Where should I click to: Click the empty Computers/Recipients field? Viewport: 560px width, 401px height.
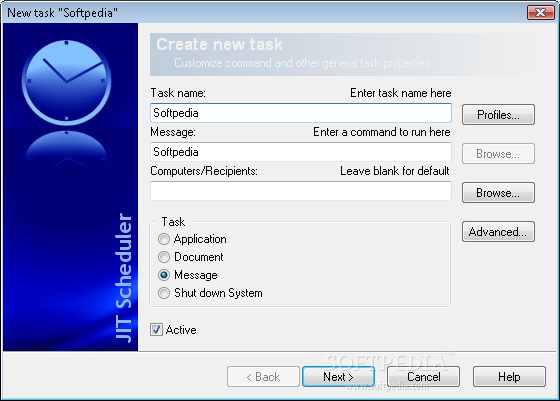(x=301, y=191)
